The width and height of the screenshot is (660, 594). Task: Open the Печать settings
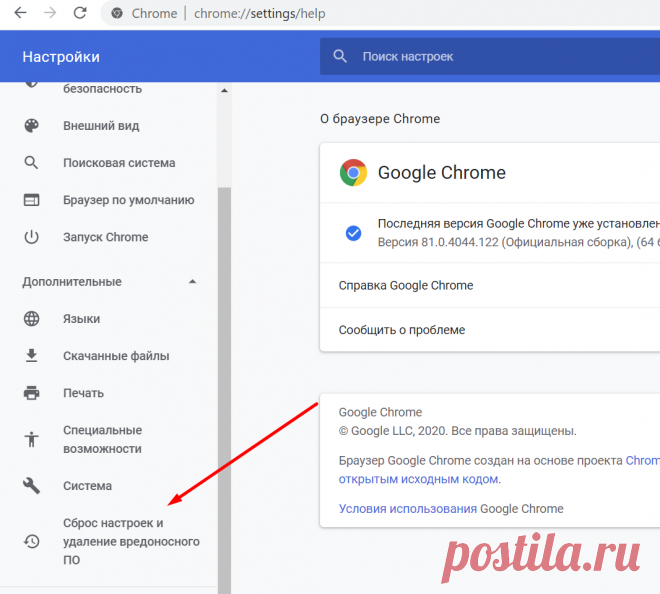[83, 393]
